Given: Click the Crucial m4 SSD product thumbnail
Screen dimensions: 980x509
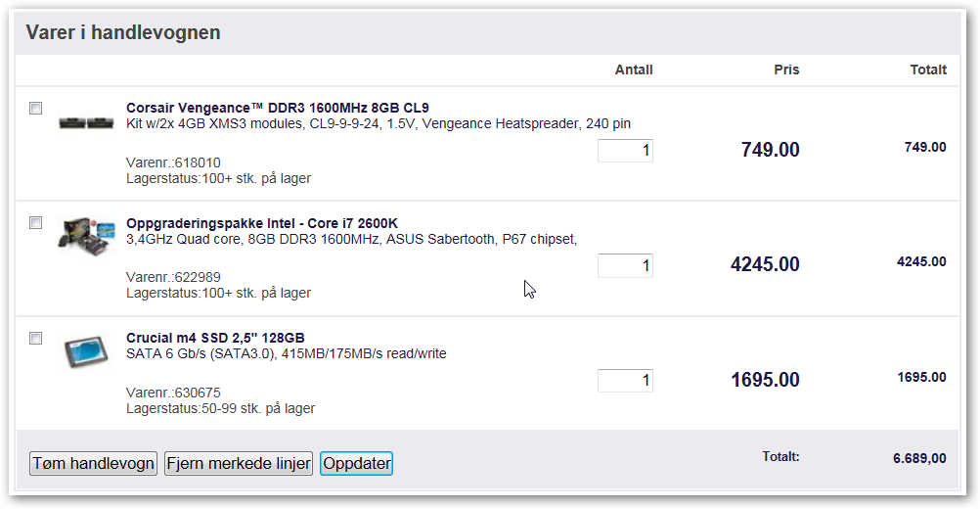Looking at the screenshot, I should [x=86, y=352].
